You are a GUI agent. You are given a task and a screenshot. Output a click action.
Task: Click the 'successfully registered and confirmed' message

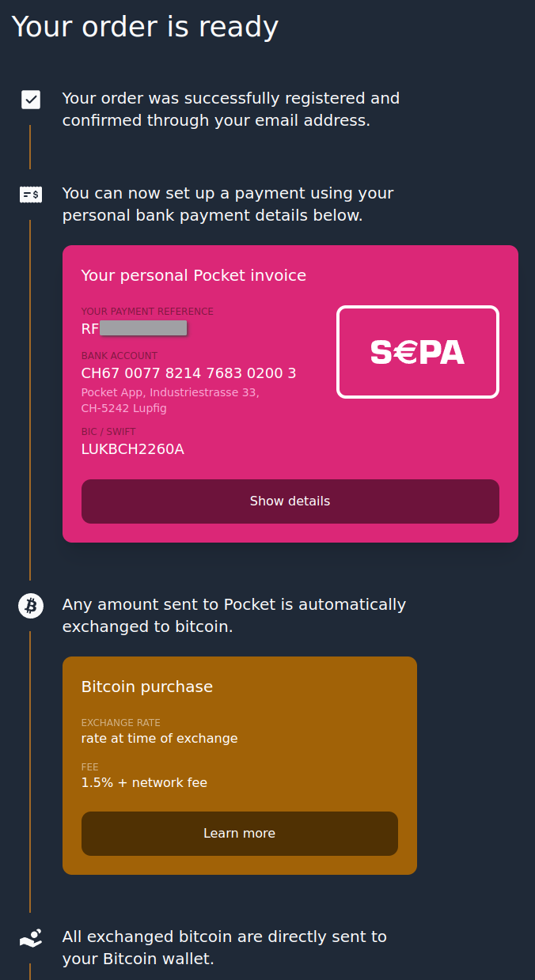coord(231,110)
